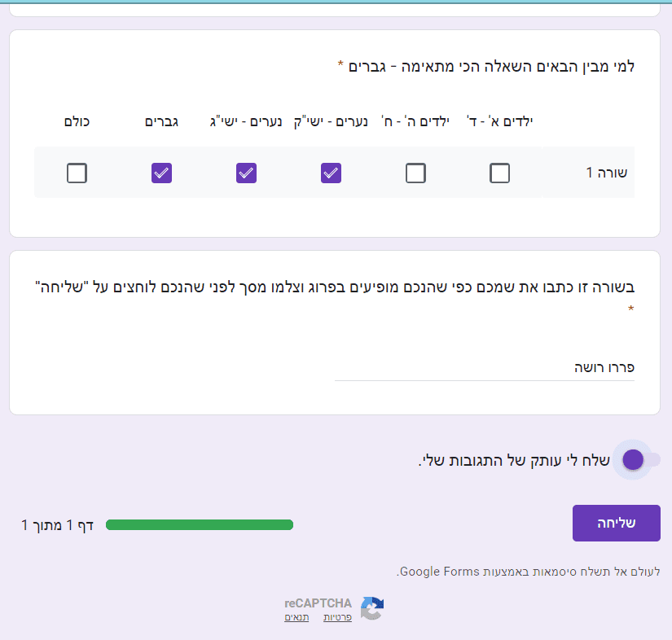This screenshot has height=640, width=672.
Task: Check the כולם checkbox
Action: pos(77,173)
